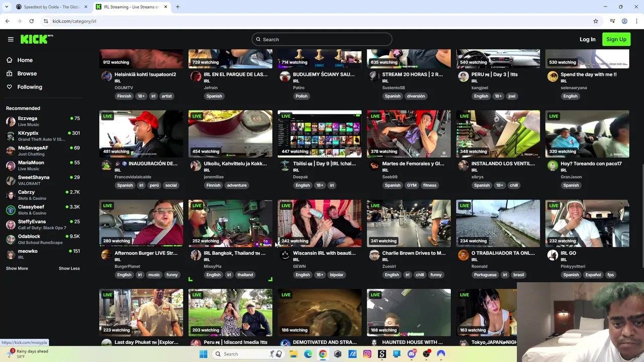
Task: Select the perú tag under Francovidalalcalde
Action: pyautogui.click(x=154, y=185)
